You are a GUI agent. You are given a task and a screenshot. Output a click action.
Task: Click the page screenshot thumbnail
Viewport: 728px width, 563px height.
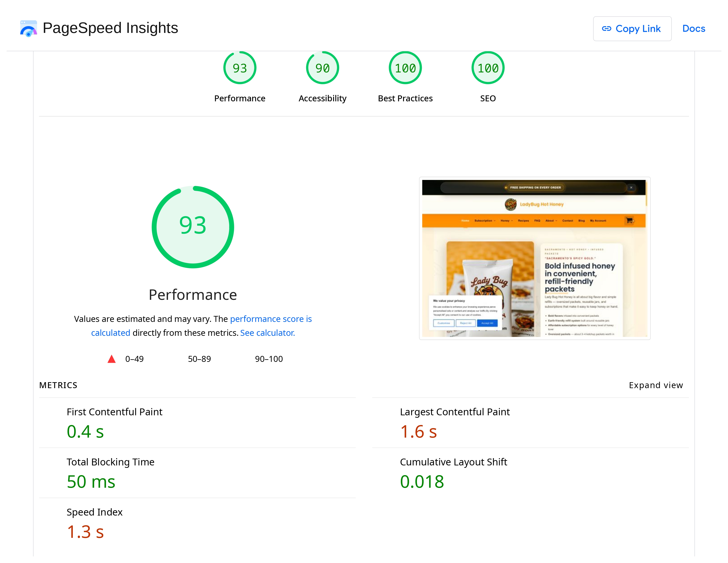point(534,258)
